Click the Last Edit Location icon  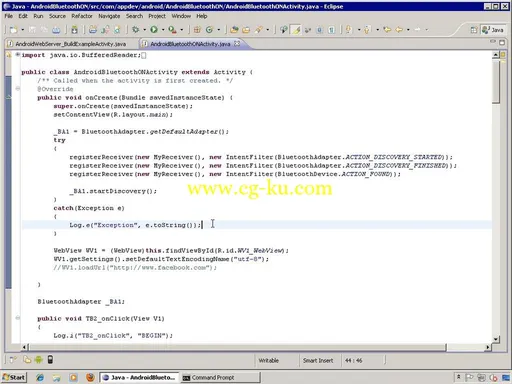pos(387,30)
